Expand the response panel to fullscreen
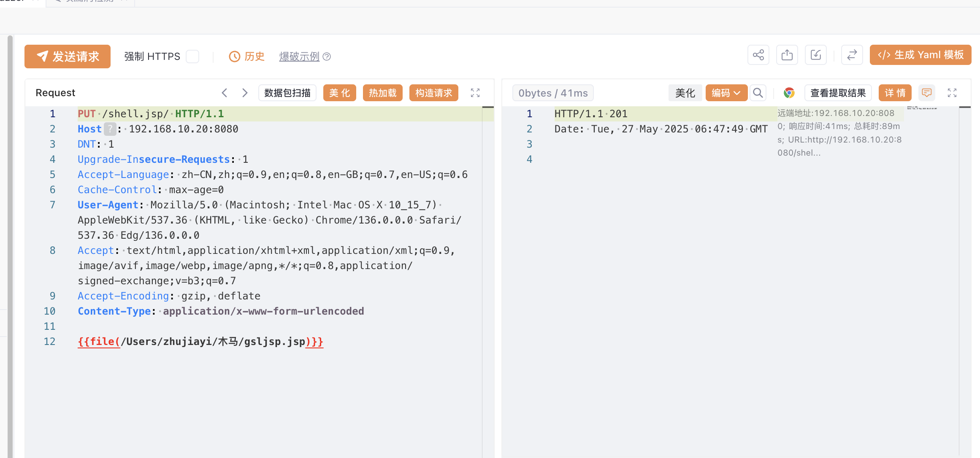Screen dimensions: 980x458 pos(952,93)
